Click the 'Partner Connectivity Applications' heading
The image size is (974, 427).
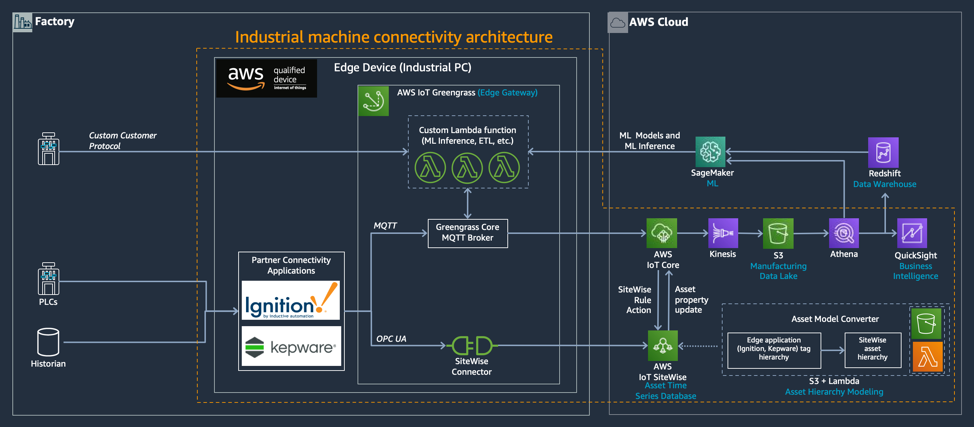[x=291, y=265]
